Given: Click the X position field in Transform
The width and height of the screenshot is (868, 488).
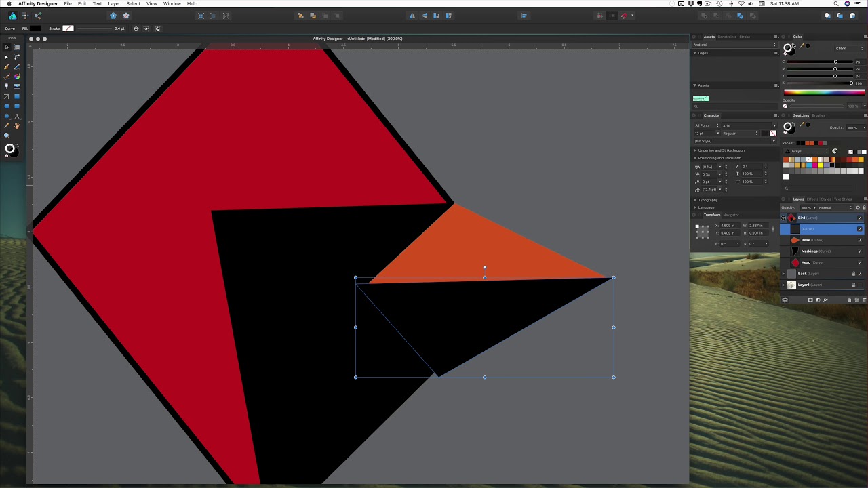Looking at the screenshot, I should 728,226.
